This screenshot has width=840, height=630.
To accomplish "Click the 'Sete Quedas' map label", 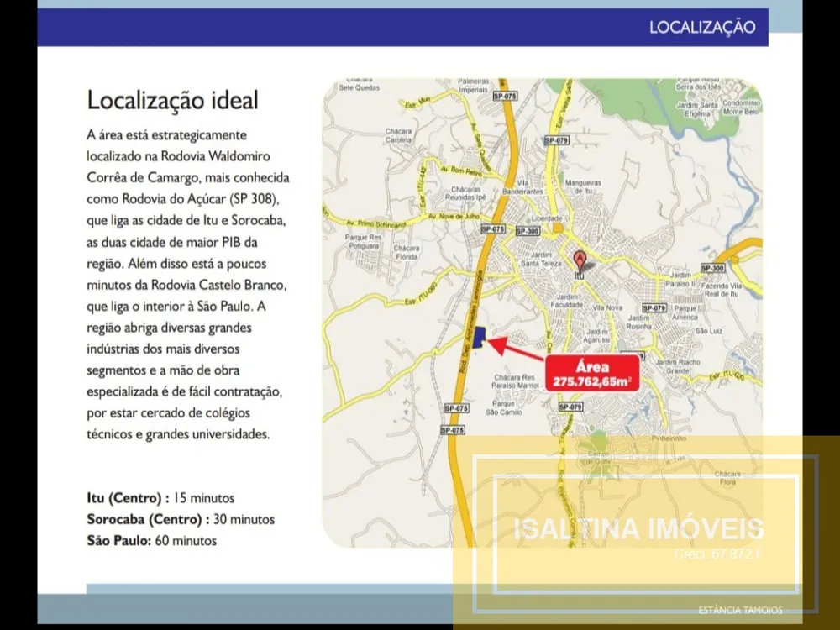I will point(359,87).
